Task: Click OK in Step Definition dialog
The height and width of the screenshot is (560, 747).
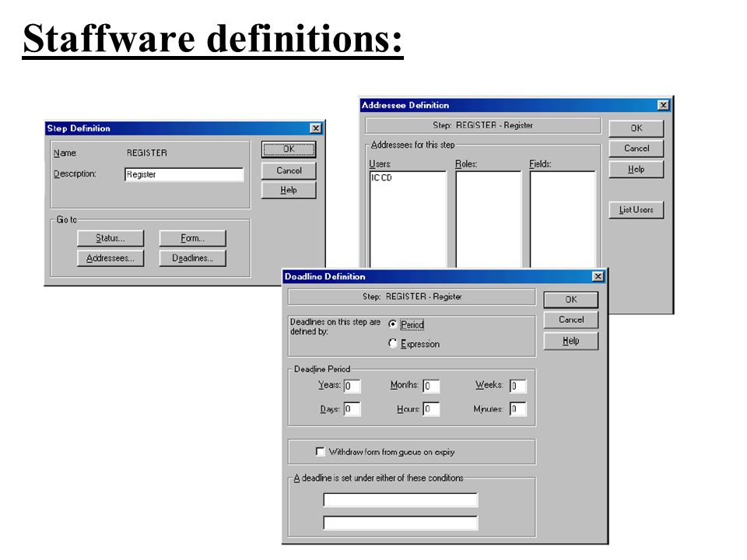Action: [x=288, y=149]
